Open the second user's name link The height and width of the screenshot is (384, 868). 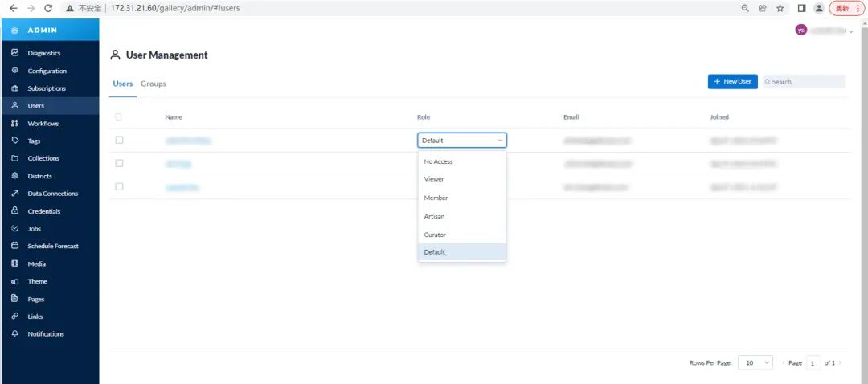178,165
